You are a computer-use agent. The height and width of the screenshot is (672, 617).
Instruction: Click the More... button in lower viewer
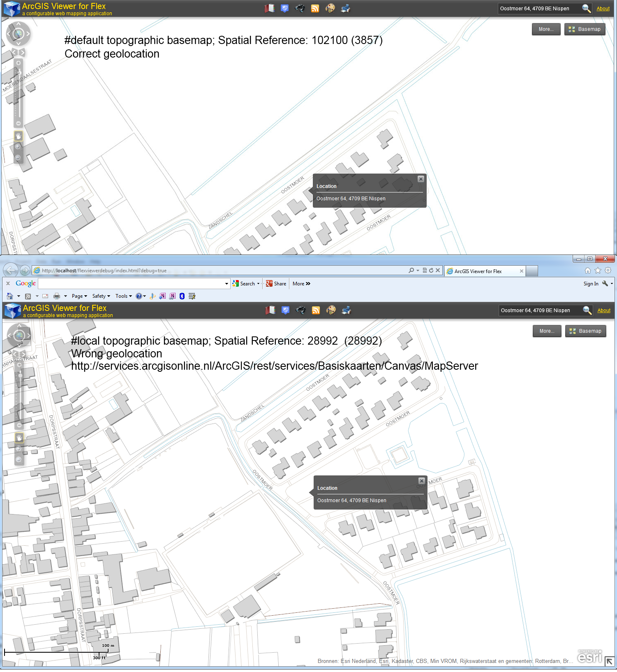[547, 331]
